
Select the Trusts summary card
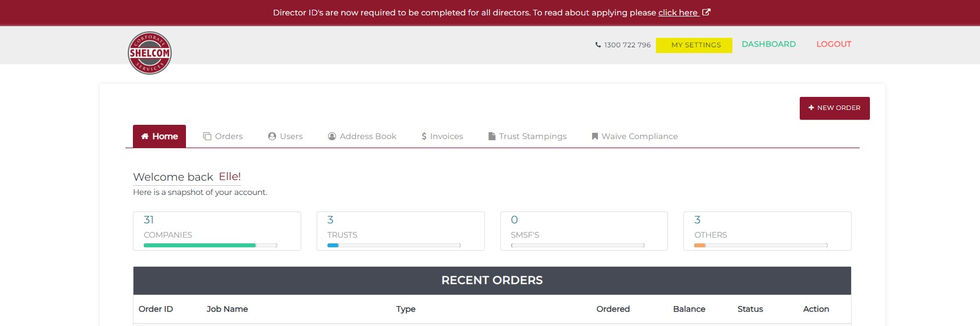pyautogui.click(x=400, y=231)
